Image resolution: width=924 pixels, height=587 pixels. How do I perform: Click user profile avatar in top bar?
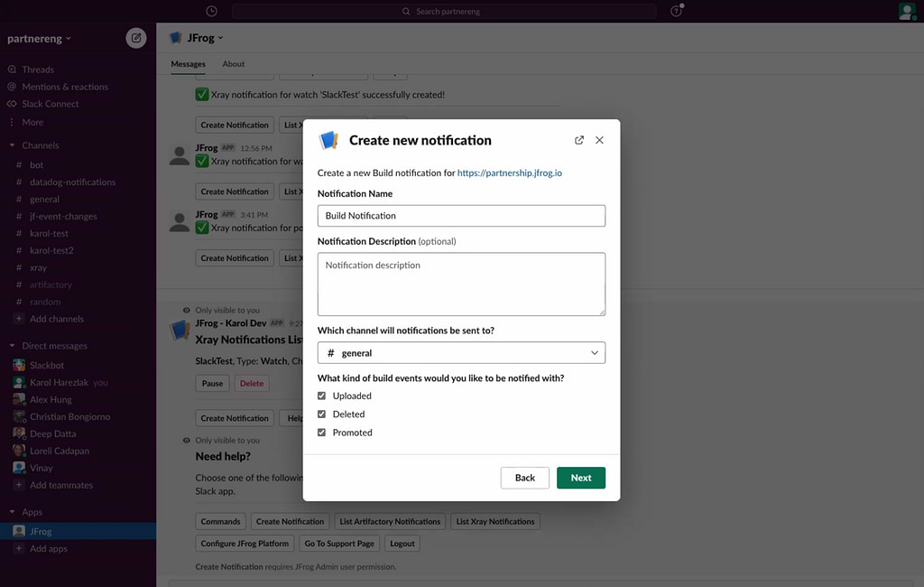pos(906,11)
